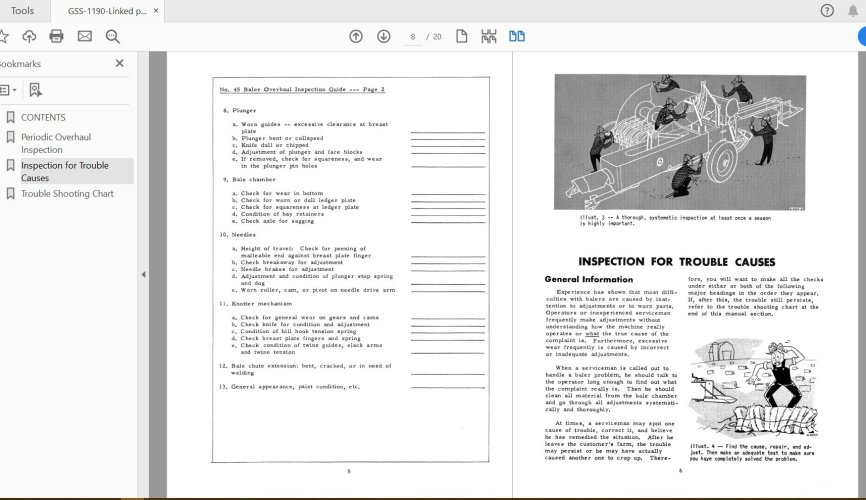866x500 pixels.
Task: Open the Help question mark icon
Action: 827,10
